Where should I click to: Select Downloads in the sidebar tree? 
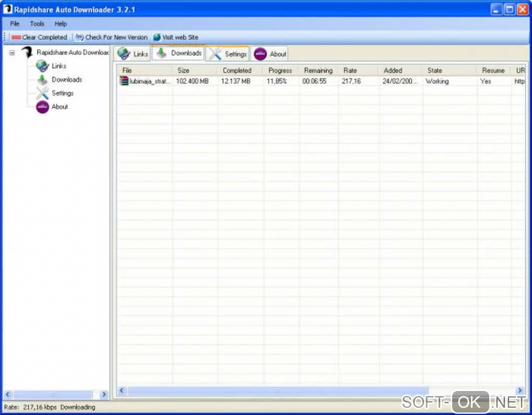point(67,80)
